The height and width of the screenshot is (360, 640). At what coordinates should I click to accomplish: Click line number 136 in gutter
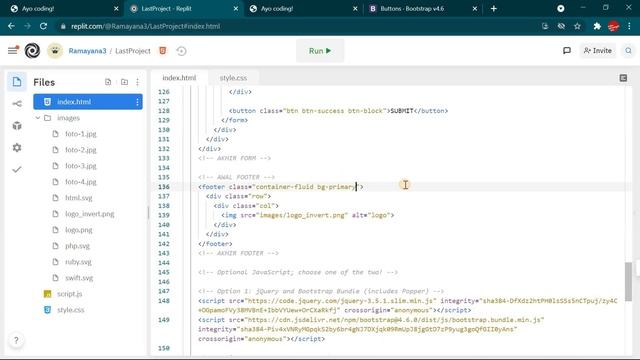point(164,187)
